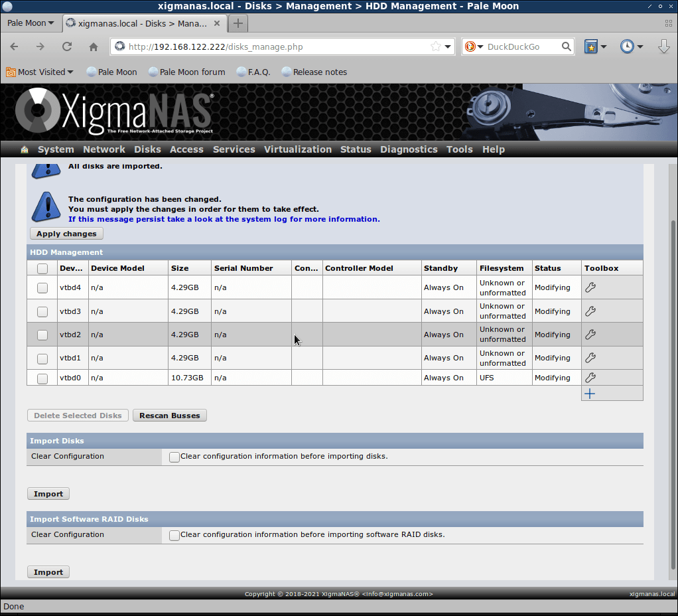
Task: Open the URL history dropdown arrow
Action: coord(448,46)
